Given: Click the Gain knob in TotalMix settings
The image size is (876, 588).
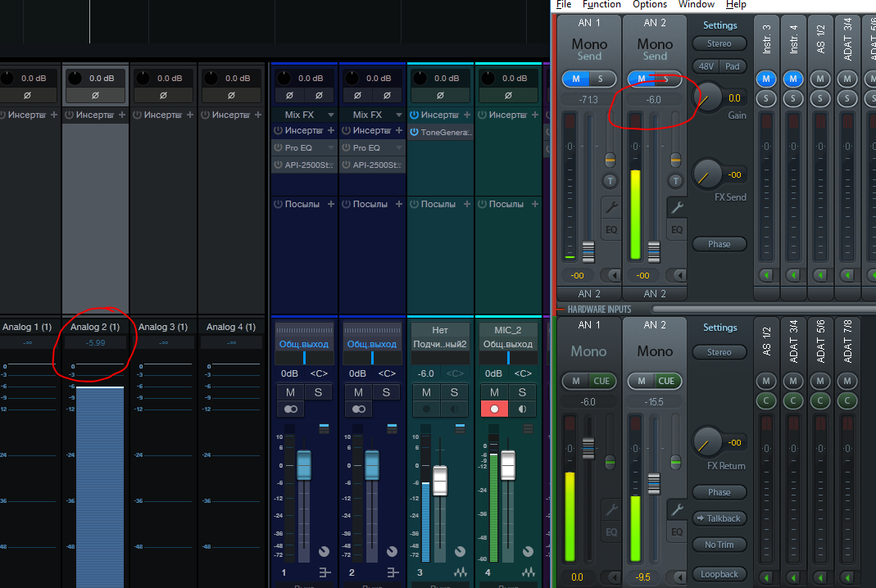Looking at the screenshot, I should [706, 97].
